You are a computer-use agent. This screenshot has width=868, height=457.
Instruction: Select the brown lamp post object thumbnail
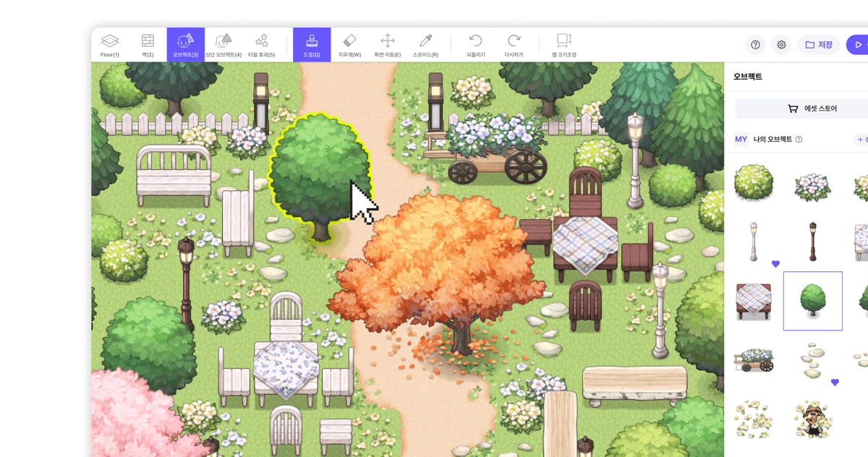click(x=812, y=241)
